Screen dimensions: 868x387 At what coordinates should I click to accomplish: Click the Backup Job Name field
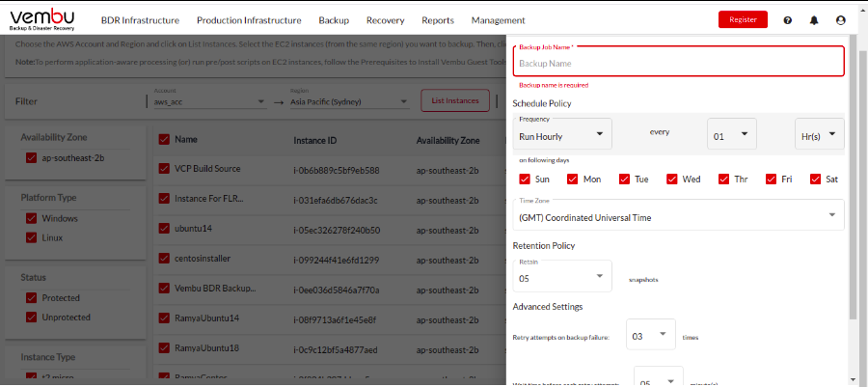(679, 61)
